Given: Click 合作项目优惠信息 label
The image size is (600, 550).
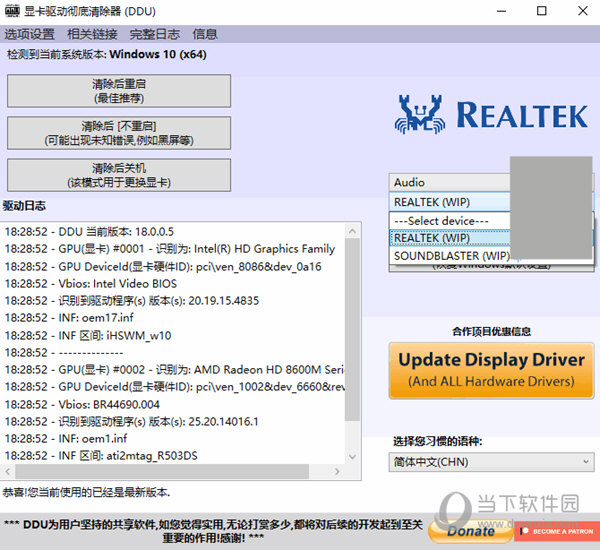Looking at the screenshot, I should click(491, 331).
